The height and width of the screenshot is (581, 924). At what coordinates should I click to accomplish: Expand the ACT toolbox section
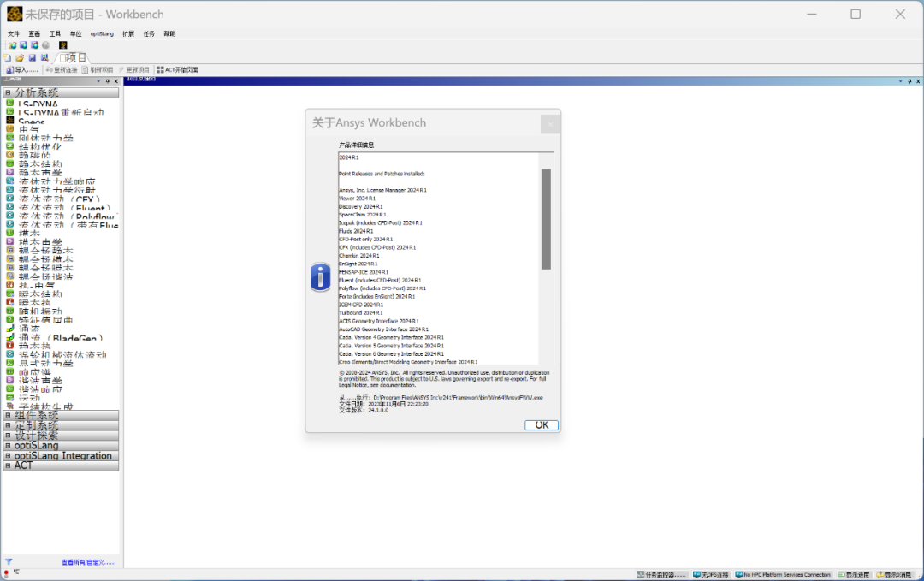coord(8,465)
